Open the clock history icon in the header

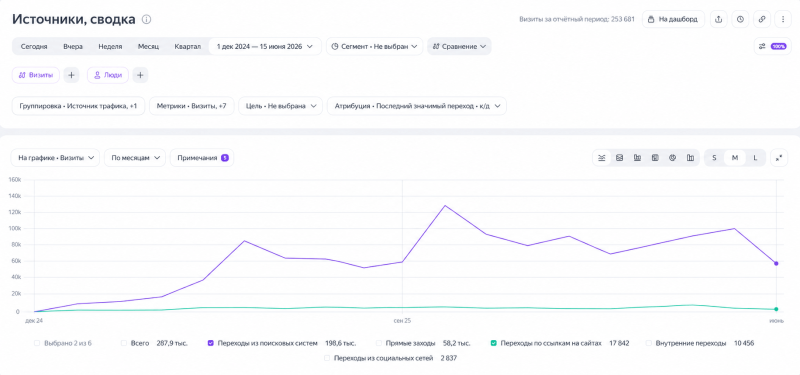point(740,19)
